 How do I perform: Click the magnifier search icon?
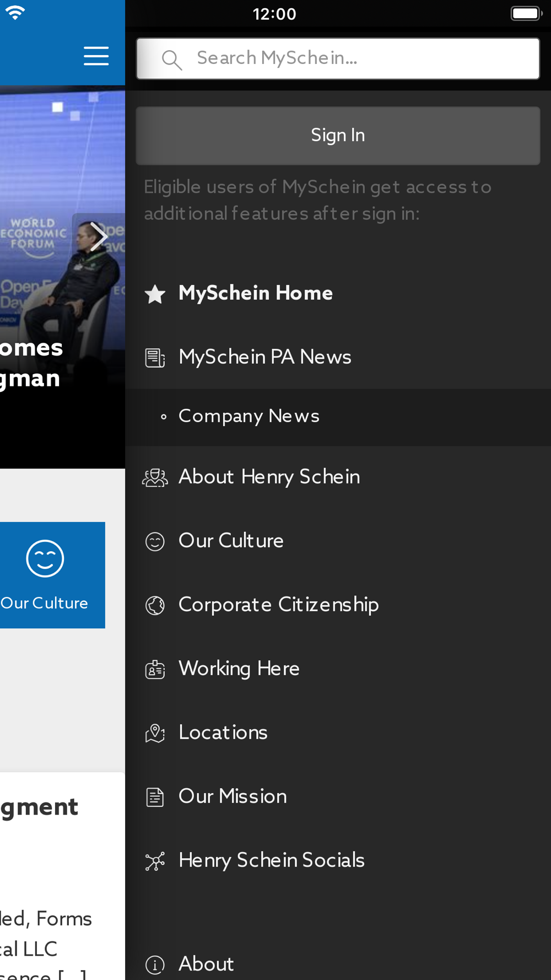click(x=172, y=60)
